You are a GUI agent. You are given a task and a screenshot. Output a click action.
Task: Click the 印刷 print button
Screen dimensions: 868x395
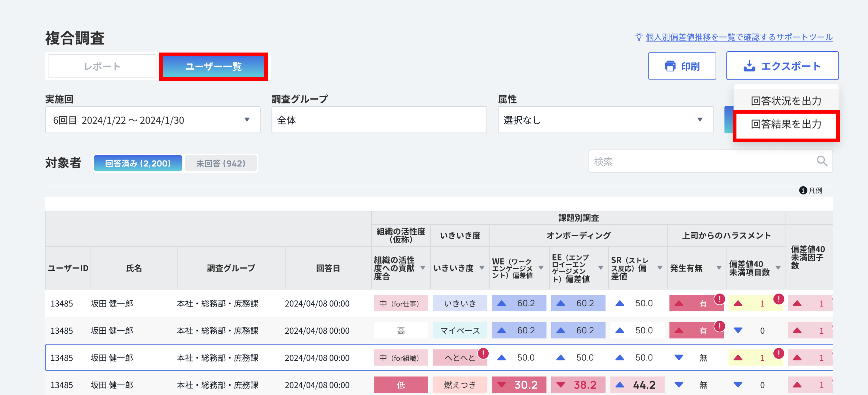pos(682,66)
